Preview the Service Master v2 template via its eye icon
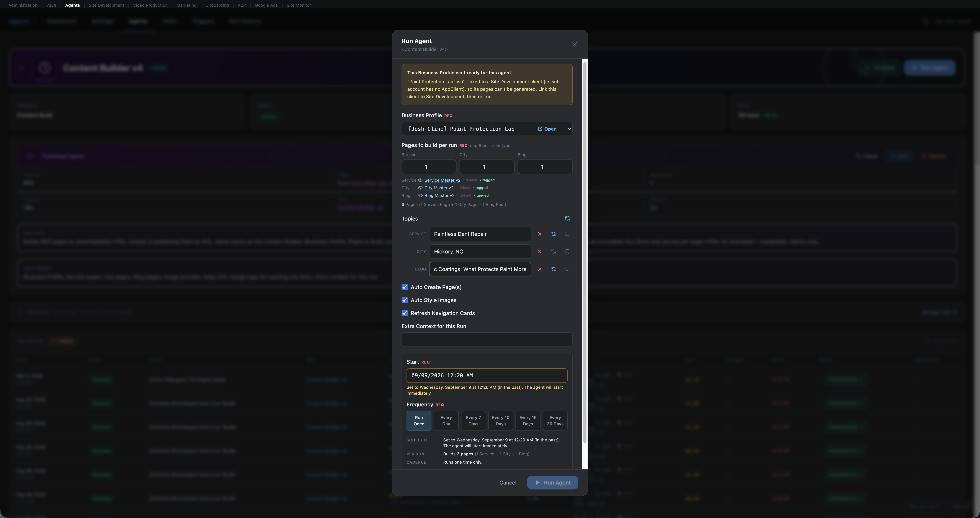 420,180
